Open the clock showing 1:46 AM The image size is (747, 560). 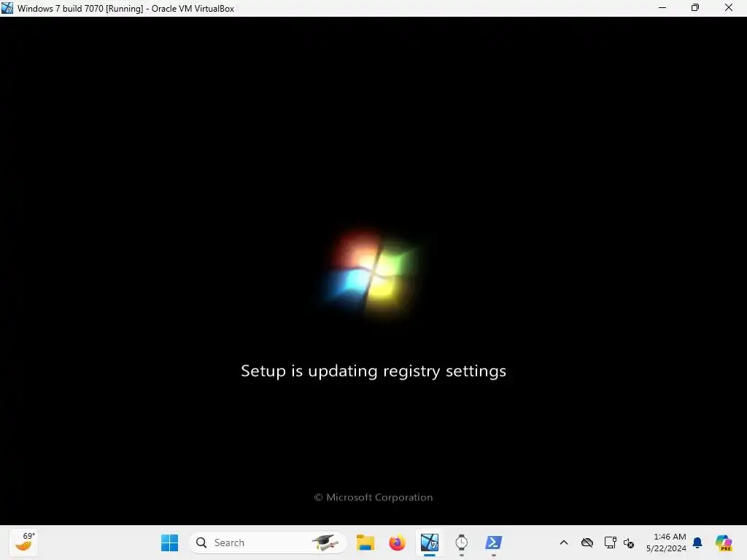click(666, 542)
